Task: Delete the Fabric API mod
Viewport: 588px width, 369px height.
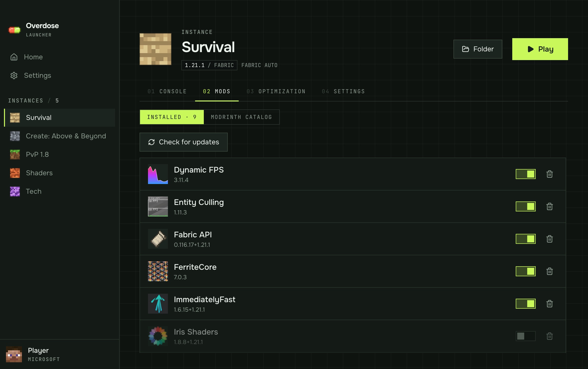Action: (x=550, y=239)
